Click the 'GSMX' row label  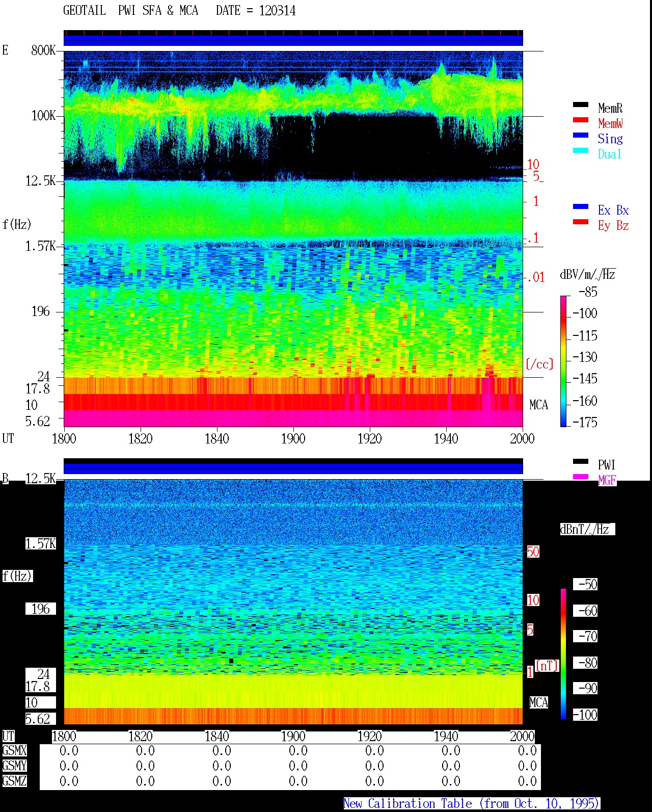pyautogui.click(x=14, y=751)
